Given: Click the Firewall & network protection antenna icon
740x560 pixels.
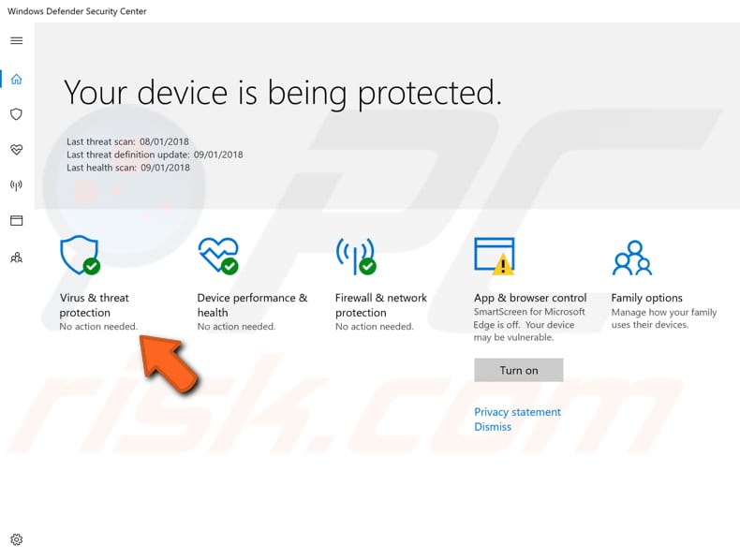Looking at the screenshot, I should pos(355,255).
